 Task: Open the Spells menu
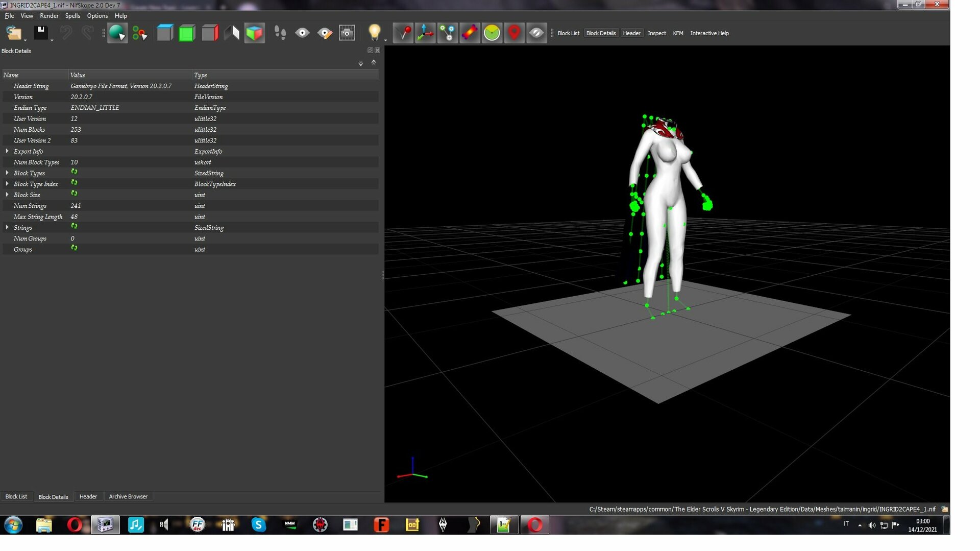point(72,16)
